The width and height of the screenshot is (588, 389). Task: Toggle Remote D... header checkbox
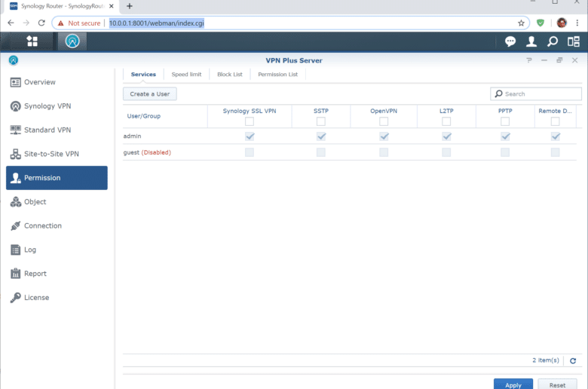(556, 121)
